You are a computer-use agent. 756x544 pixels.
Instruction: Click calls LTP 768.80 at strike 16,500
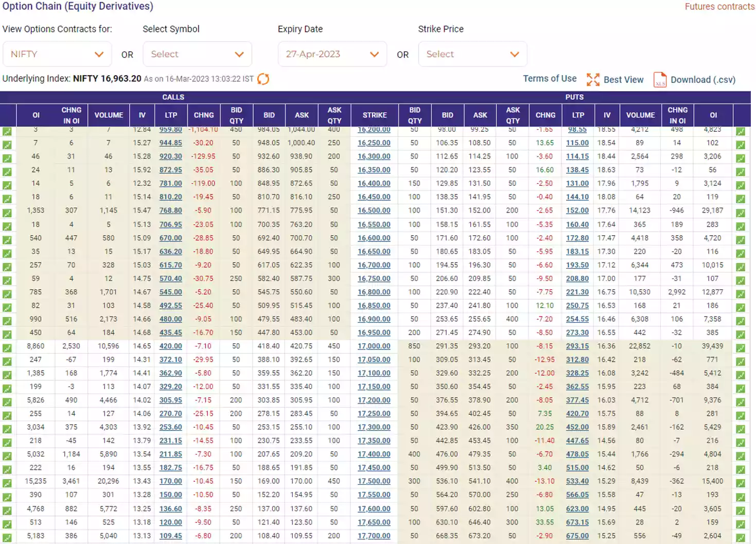click(x=171, y=210)
